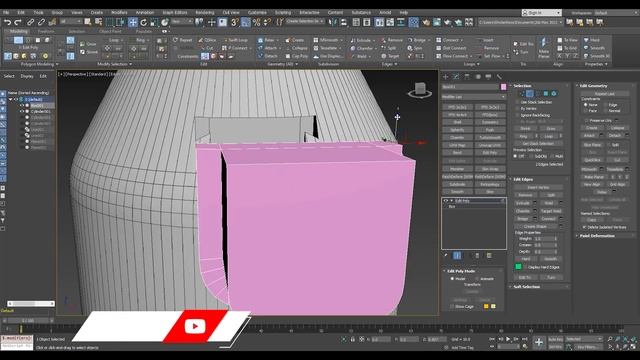Click the Redo arrow icon
Screen dimensions: 640x360
[x=17, y=22]
